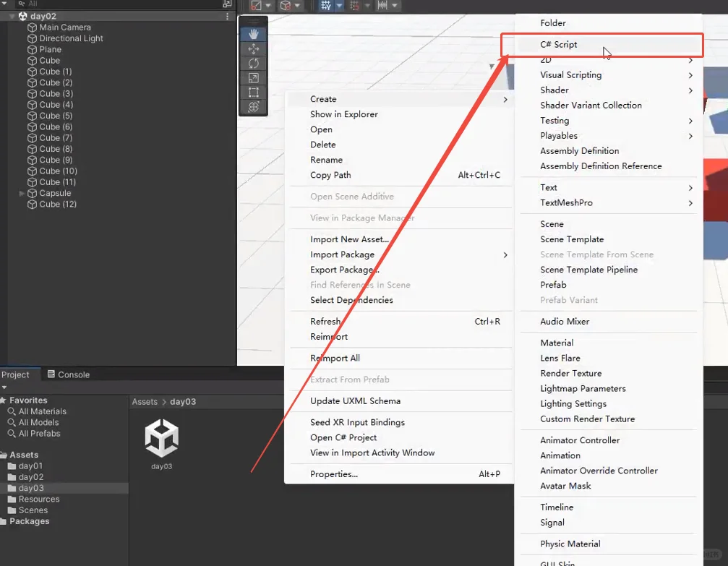Click the scene picker icon beside Hierarchy search
The height and width of the screenshot is (566, 728).
click(x=227, y=4)
